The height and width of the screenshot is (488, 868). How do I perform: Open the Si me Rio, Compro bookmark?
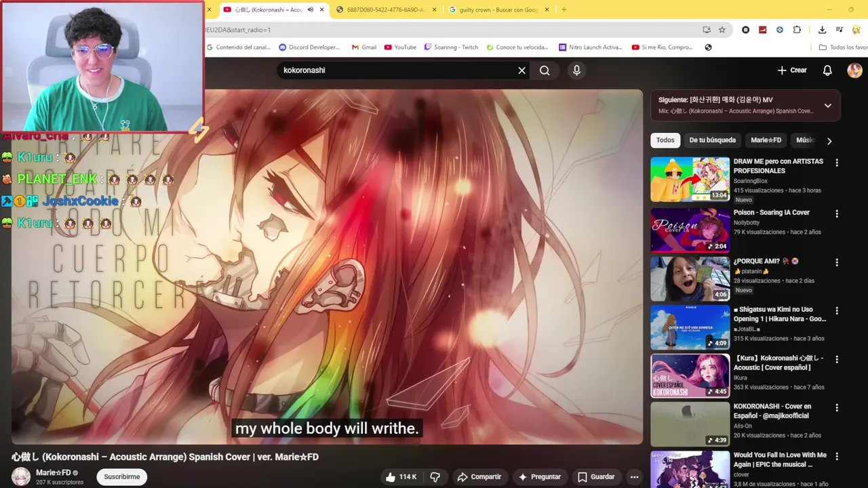click(663, 47)
